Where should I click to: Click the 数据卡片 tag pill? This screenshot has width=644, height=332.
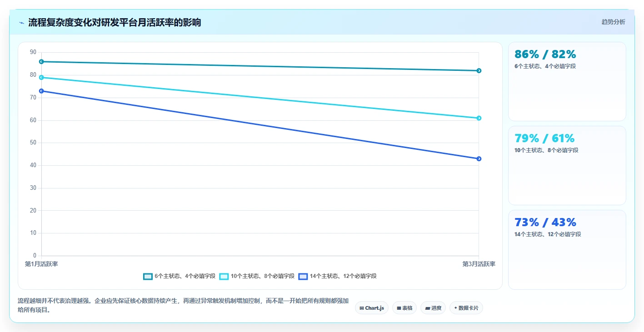(466, 308)
